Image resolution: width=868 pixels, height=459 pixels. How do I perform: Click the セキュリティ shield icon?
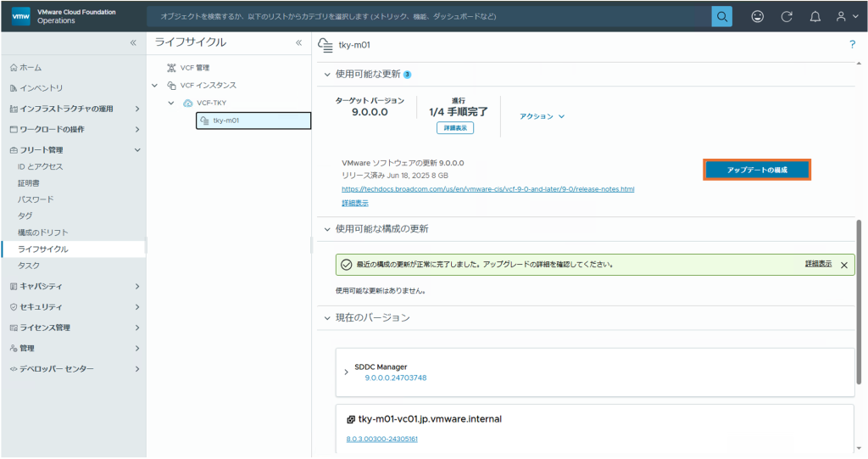(14, 307)
